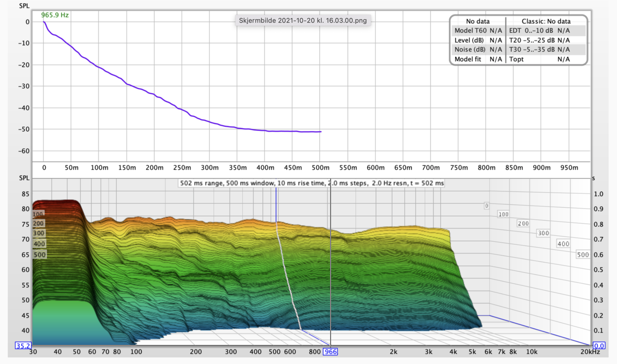The width and height of the screenshot is (617, 364).
Task: Click the T30 -5..-35 dB entry
Action: [x=539, y=50]
